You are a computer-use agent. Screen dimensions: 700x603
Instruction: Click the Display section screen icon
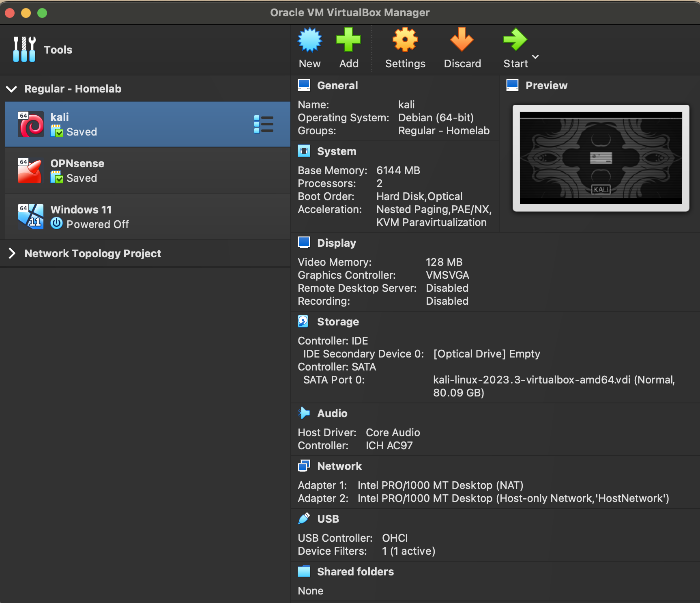click(x=304, y=243)
